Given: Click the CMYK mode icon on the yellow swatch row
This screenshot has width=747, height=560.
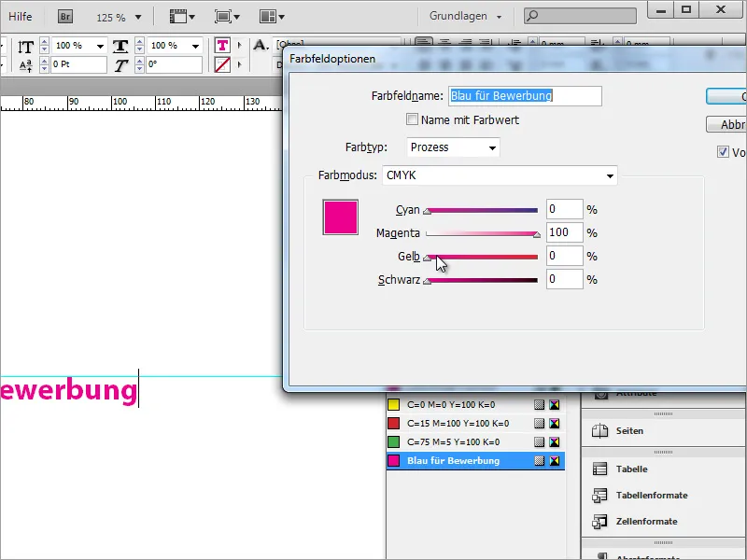Looking at the screenshot, I should pos(554,405).
